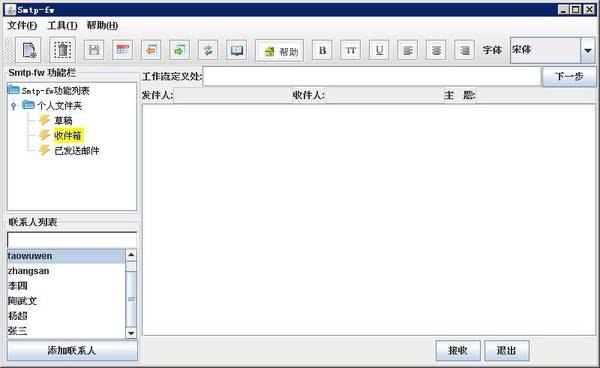This screenshot has width=600, height=368.
Task: Click the 发件人 field
Action: 232,95
